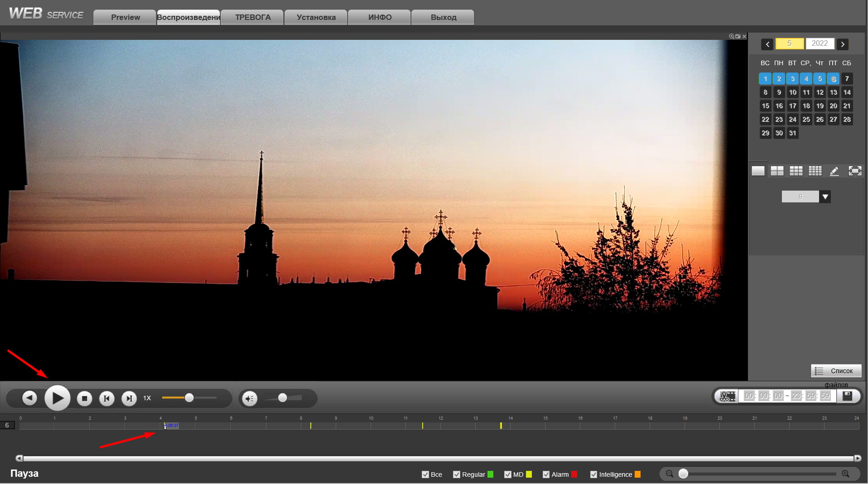Click the start hour field of clip time
Viewport: 868px width, 484px height.
coord(749,396)
